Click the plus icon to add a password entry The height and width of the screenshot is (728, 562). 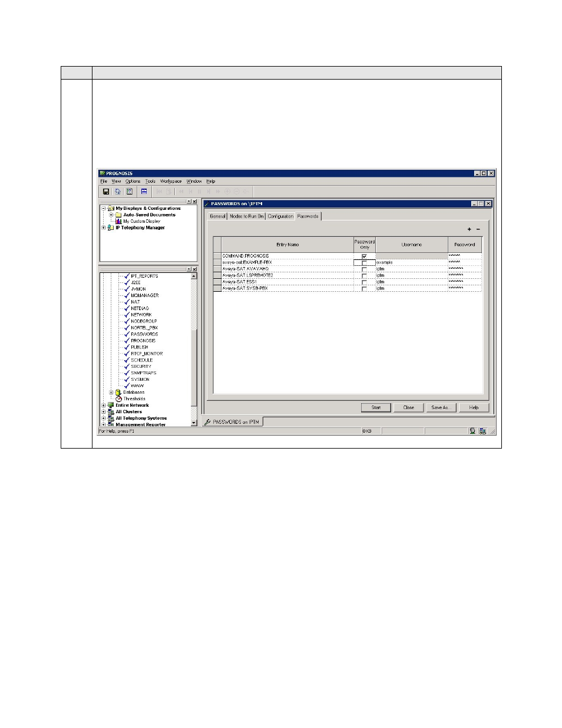tap(470, 229)
